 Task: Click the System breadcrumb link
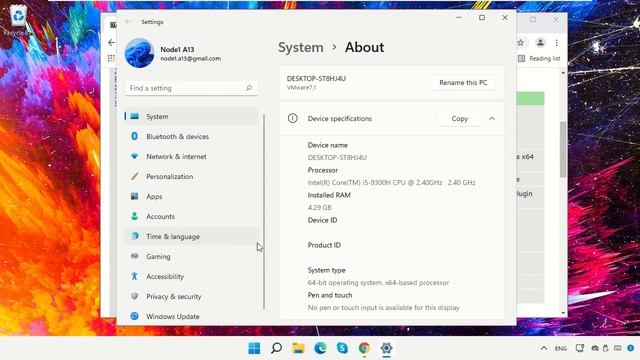(x=300, y=47)
